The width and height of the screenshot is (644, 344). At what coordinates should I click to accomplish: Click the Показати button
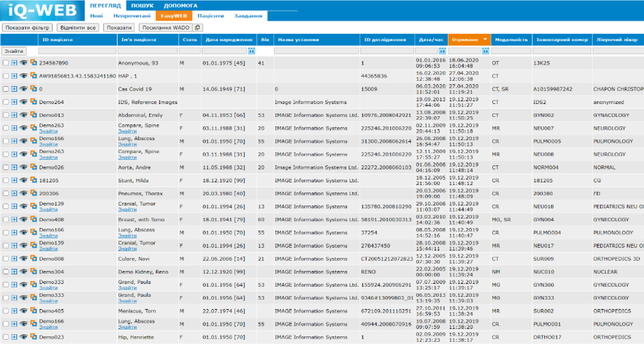(119, 27)
